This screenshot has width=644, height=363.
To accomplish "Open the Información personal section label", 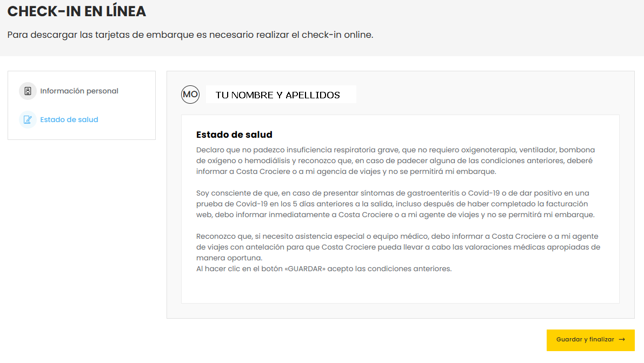I will (x=79, y=91).
